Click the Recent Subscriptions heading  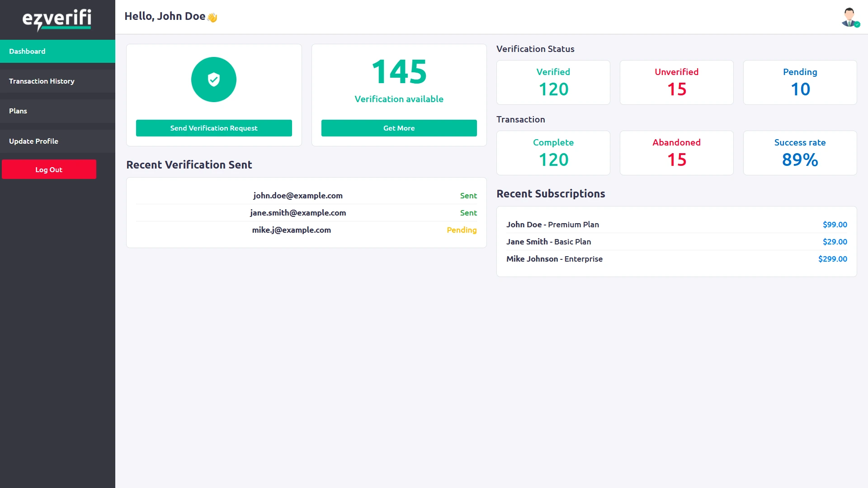[x=551, y=194]
